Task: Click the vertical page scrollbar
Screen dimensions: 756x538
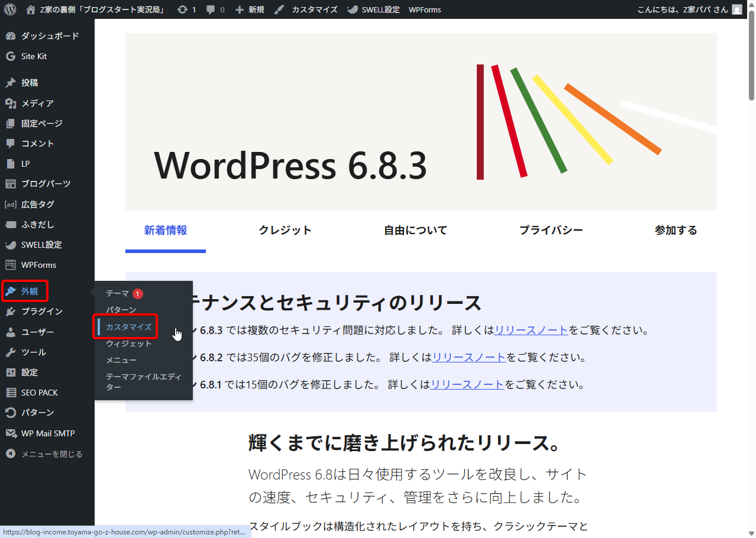Action: coord(751,59)
